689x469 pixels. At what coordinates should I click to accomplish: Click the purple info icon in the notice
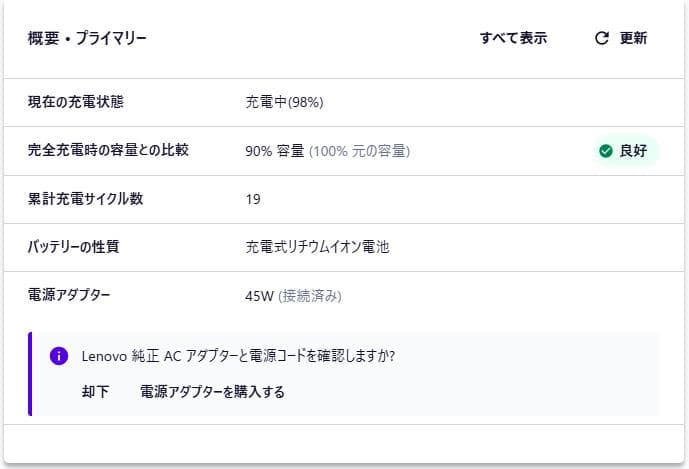(x=59, y=356)
